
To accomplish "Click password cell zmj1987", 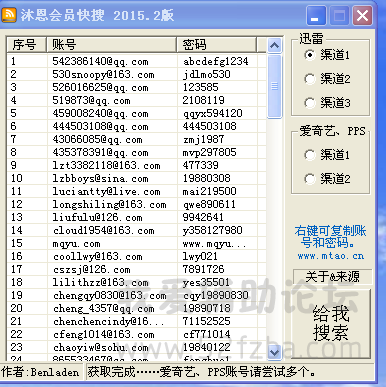I will click(x=204, y=139).
